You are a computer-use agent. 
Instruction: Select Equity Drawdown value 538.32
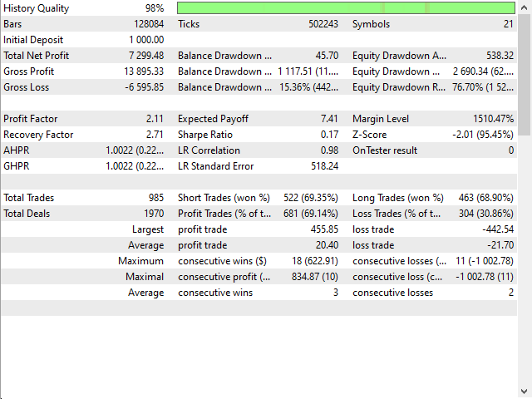pyautogui.click(x=500, y=56)
